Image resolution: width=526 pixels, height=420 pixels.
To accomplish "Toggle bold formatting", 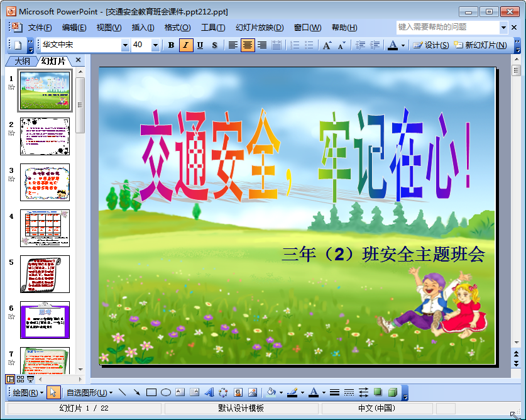I will click(x=171, y=45).
